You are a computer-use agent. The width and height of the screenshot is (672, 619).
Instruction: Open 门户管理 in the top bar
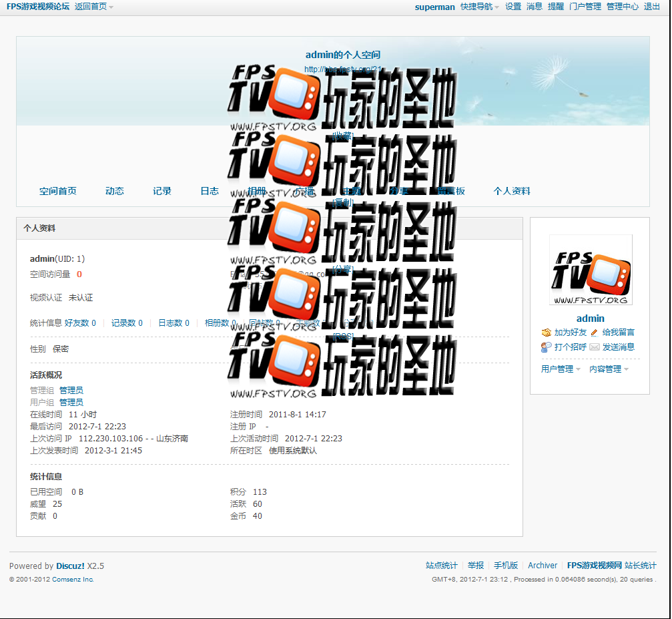click(x=585, y=7)
